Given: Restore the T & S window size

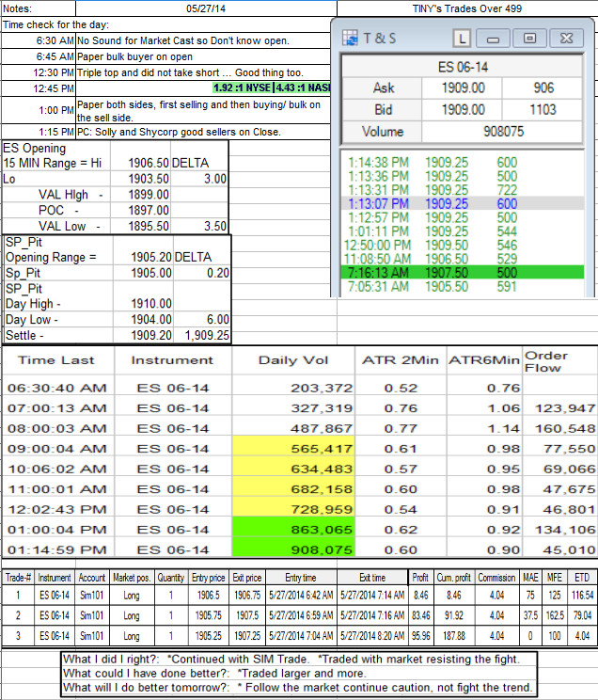Looking at the screenshot, I should (529, 39).
